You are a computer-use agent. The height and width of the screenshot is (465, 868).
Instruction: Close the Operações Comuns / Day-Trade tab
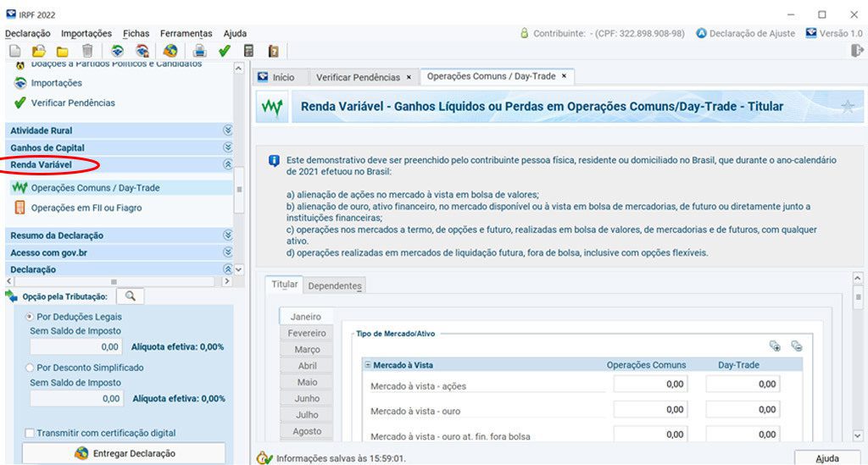(x=564, y=76)
